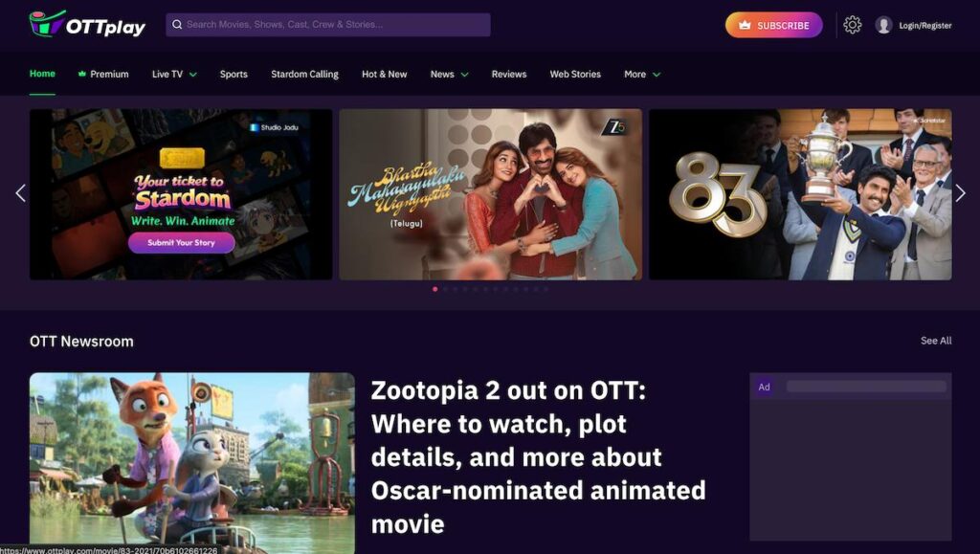The image size is (980, 554).
Task: Click the user profile avatar icon
Action: (x=883, y=25)
